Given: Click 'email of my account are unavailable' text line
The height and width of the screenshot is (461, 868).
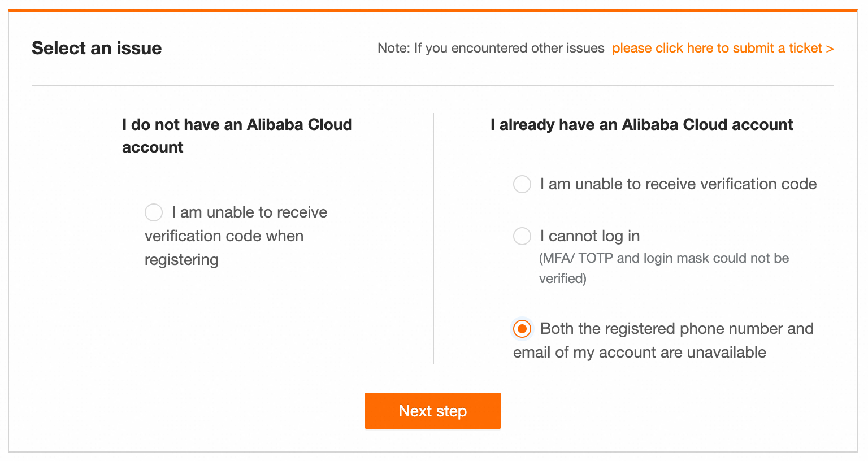Looking at the screenshot, I should 639,353.
